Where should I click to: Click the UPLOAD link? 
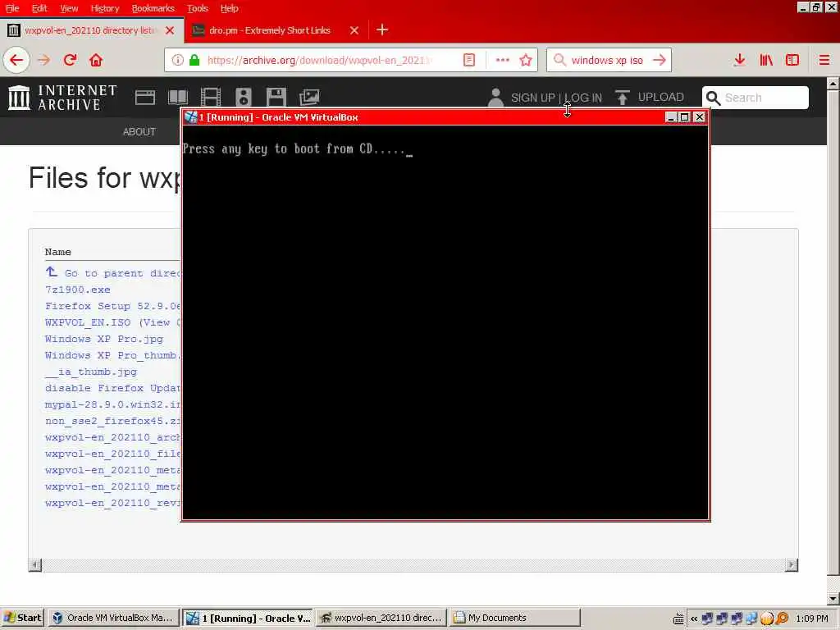(x=660, y=97)
